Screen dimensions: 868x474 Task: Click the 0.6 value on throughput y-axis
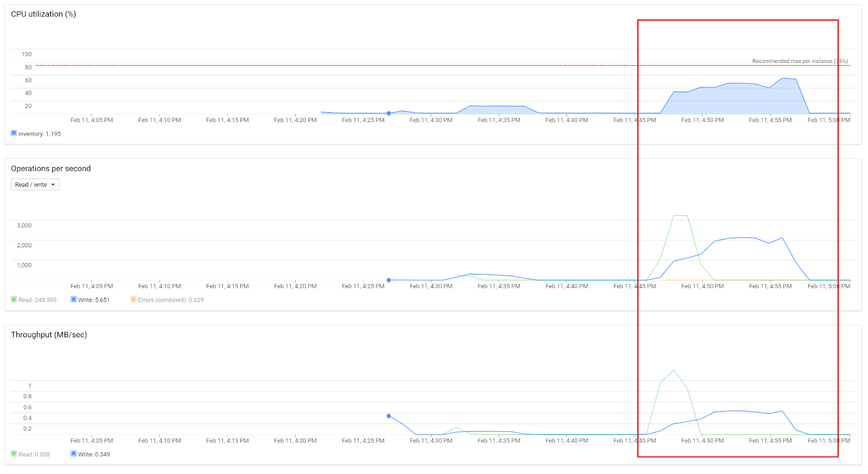(28, 407)
